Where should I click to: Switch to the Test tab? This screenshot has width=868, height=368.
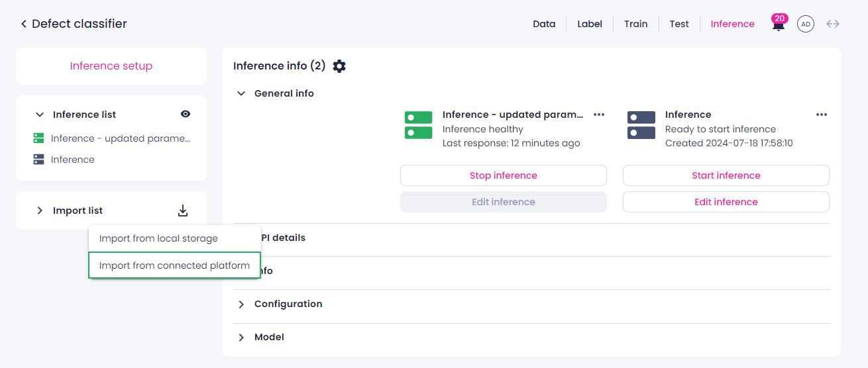point(679,24)
